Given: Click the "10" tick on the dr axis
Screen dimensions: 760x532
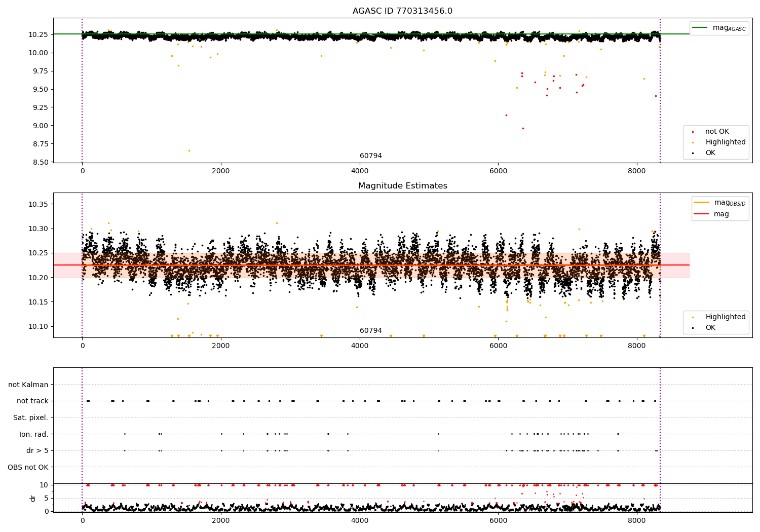Looking at the screenshot, I should pyautogui.click(x=44, y=485).
